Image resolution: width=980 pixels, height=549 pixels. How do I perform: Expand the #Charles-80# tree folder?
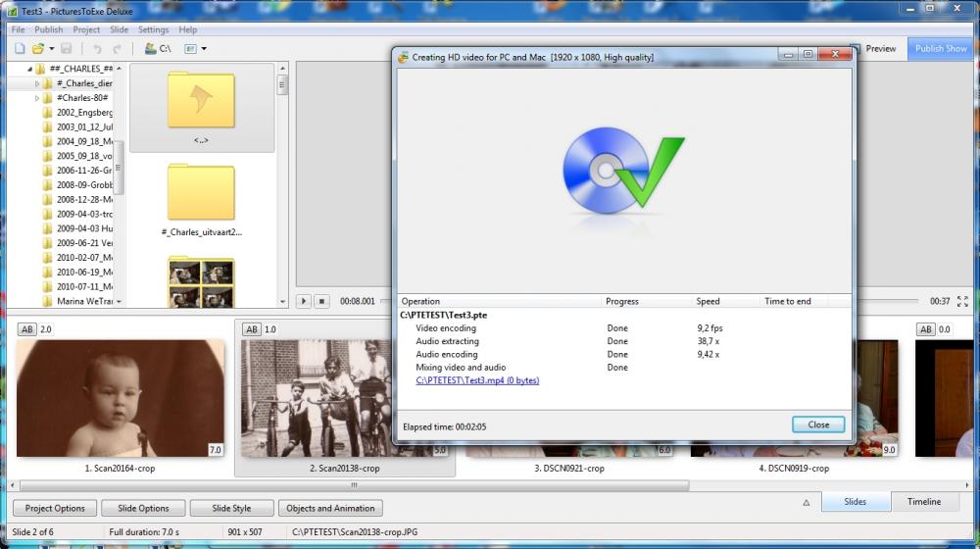[x=37, y=98]
